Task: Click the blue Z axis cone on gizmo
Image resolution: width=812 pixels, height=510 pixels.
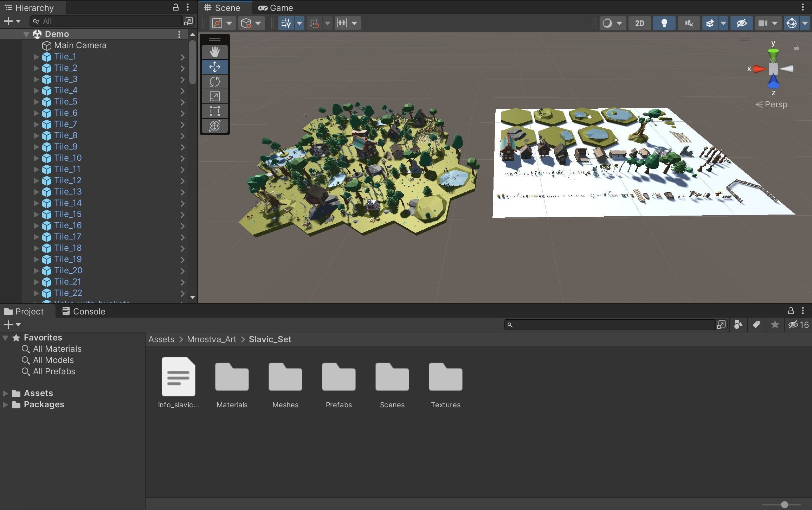Action: [773, 82]
